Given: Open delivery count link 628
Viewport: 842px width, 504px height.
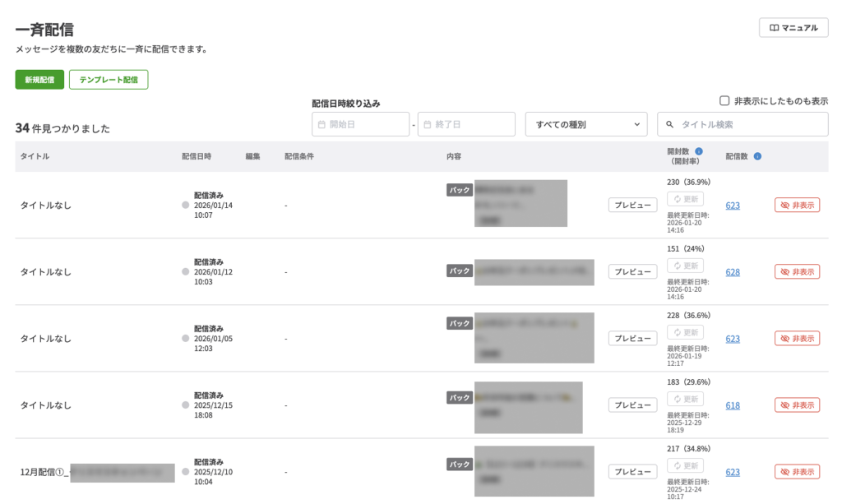Looking at the screenshot, I should [733, 272].
